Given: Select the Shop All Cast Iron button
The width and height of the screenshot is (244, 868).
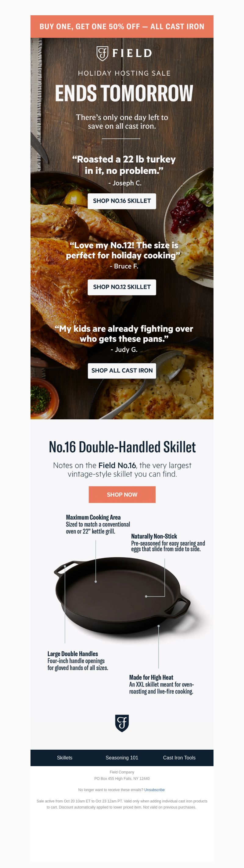Looking at the screenshot, I should point(122,371).
